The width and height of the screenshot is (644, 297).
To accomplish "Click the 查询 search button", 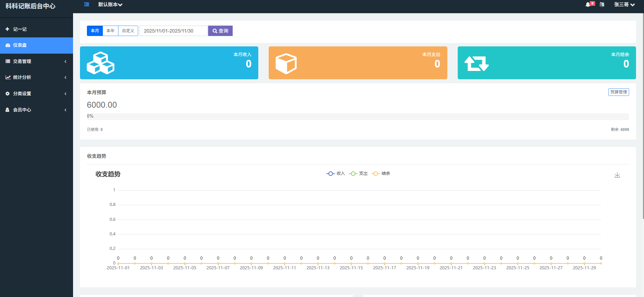I will (220, 31).
